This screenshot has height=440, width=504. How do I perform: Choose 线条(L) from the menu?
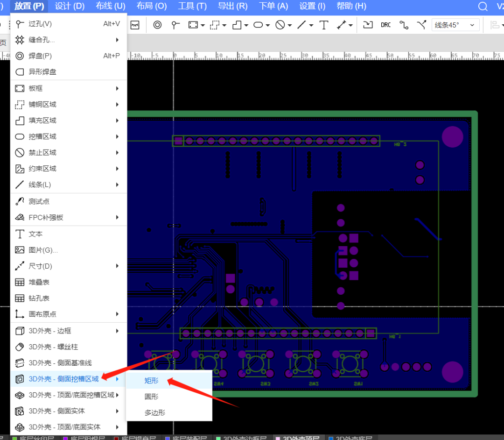point(69,185)
